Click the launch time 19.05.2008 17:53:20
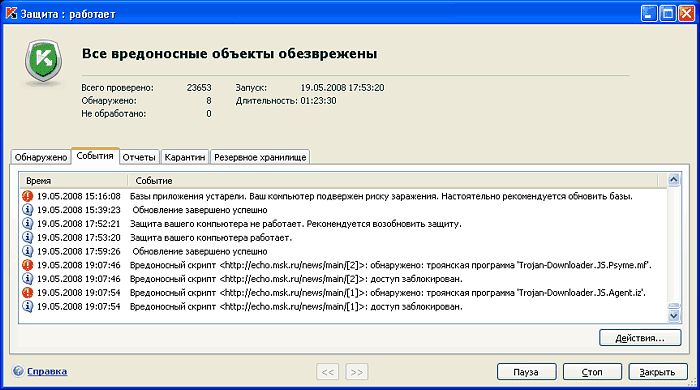This screenshot has width=700, height=390. click(x=342, y=87)
